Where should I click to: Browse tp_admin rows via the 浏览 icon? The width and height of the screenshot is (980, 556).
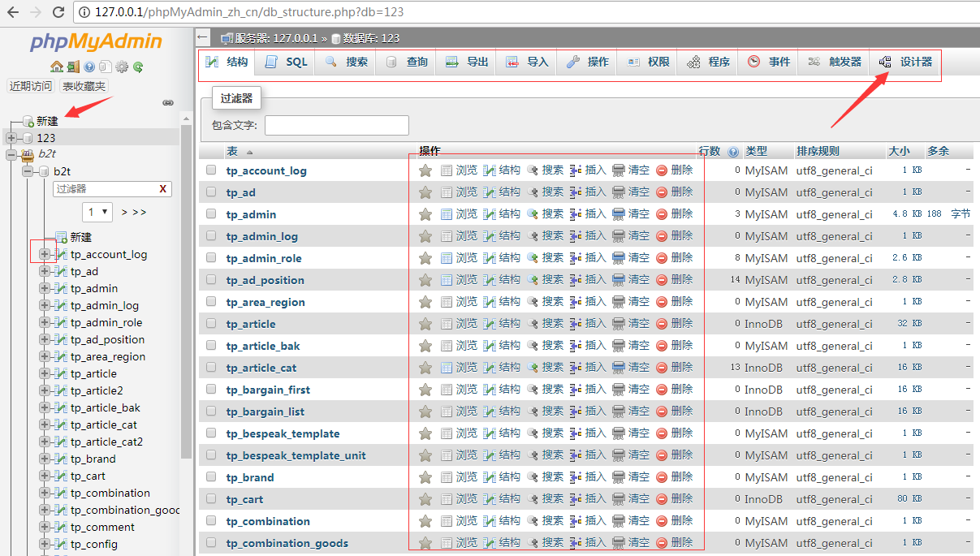(447, 213)
